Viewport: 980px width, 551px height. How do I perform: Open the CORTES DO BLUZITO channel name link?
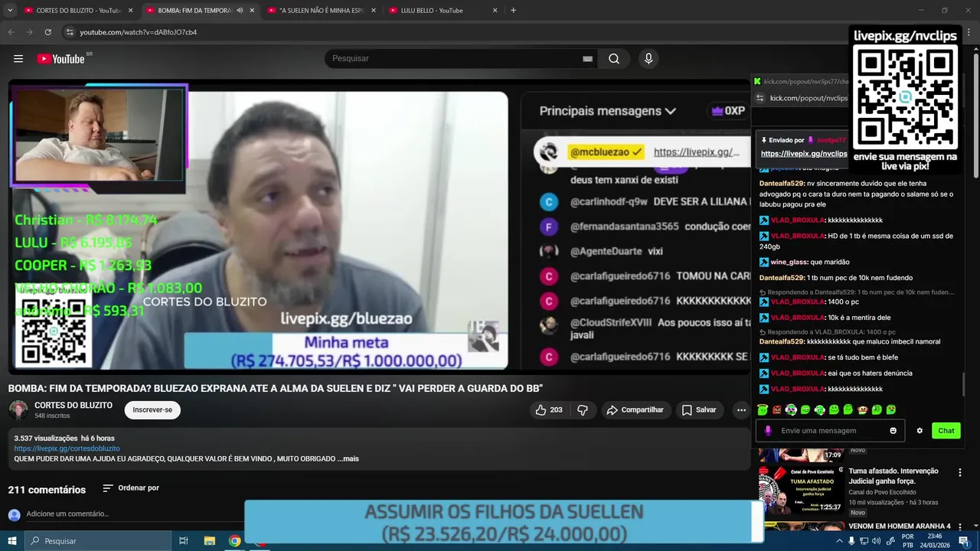[73, 406]
